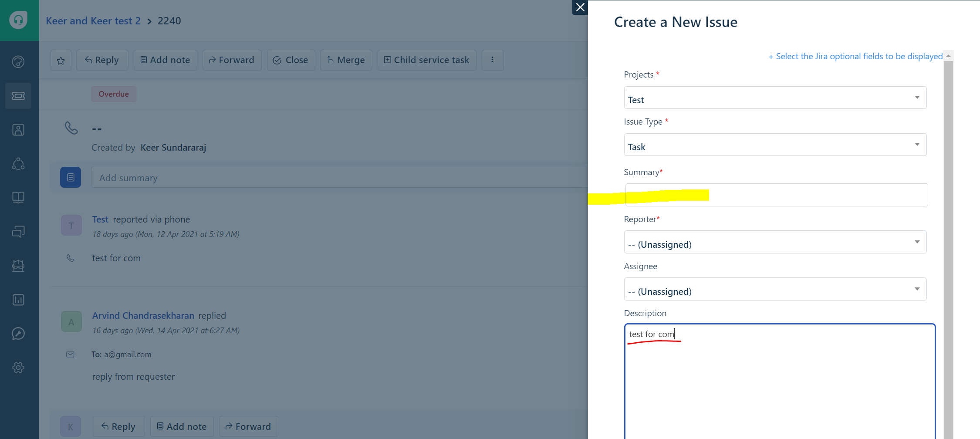
Task: Click the bottom Reply button
Action: click(118, 427)
